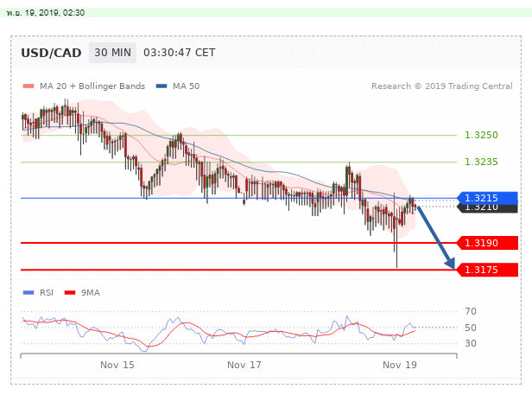Click the RSI 70 level label
532x395 pixels.
coord(471,311)
